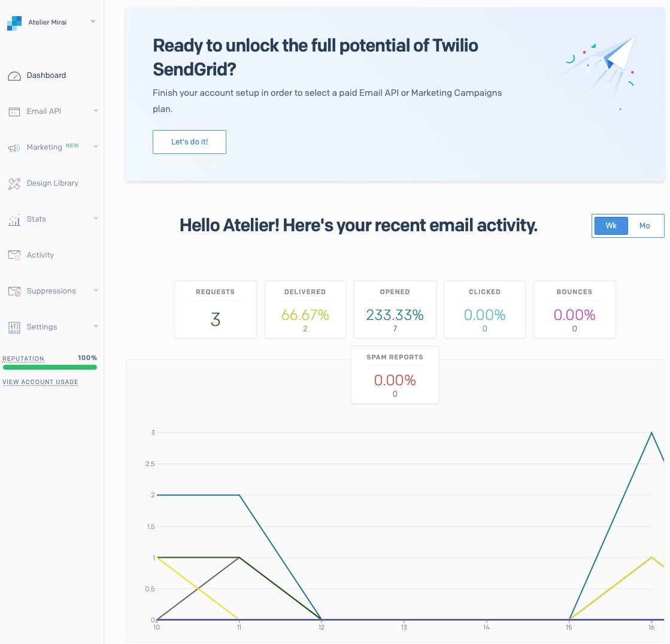Click the Design Library pencil icon
This screenshot has width=670, height=644.
click(14, 184)
